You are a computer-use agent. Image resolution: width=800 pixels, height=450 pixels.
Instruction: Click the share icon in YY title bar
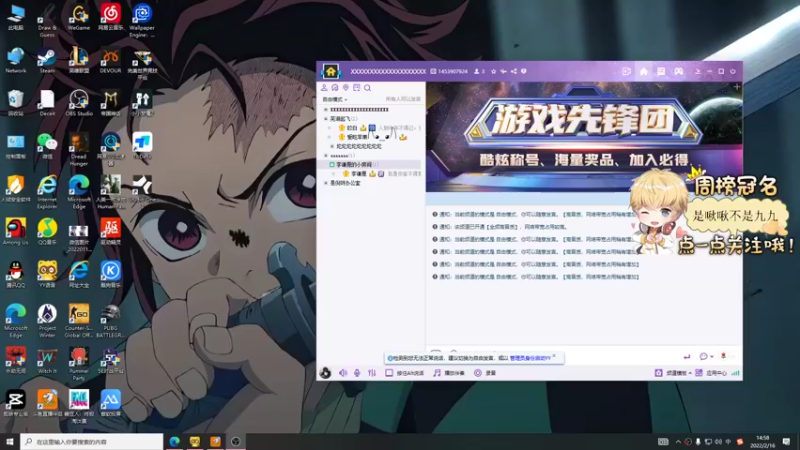click(x=514, y=71)
